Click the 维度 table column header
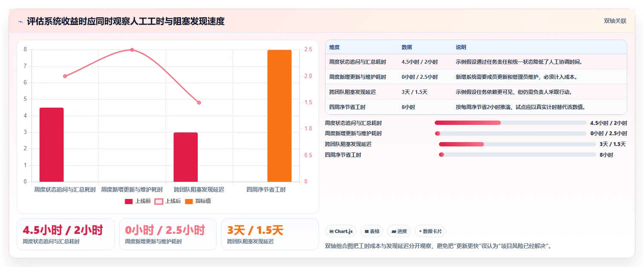644x267 pixels. (x=334, y=47)
